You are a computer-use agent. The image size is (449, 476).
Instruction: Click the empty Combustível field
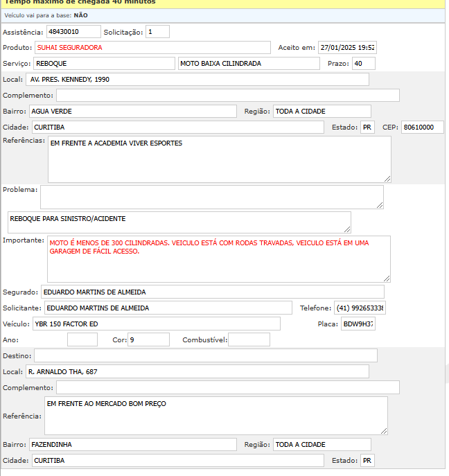pyautogui.click(x=249, y=340)
